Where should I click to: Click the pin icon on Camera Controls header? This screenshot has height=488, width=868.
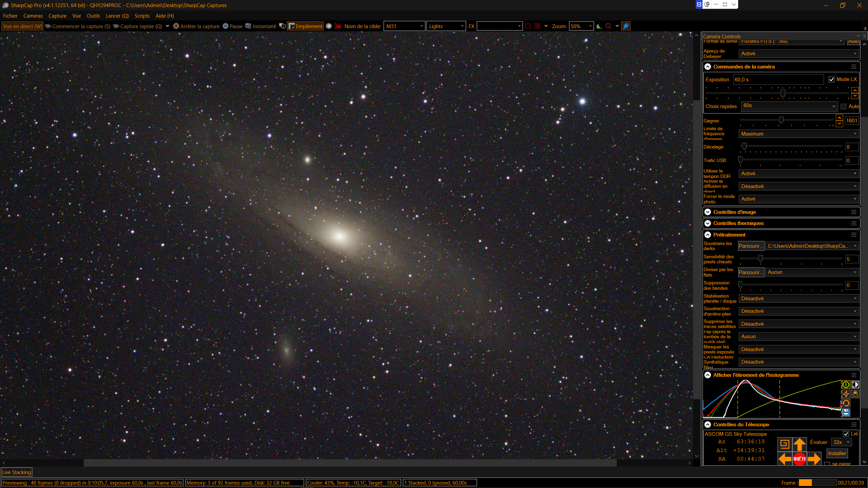click(x=864, y=36)
